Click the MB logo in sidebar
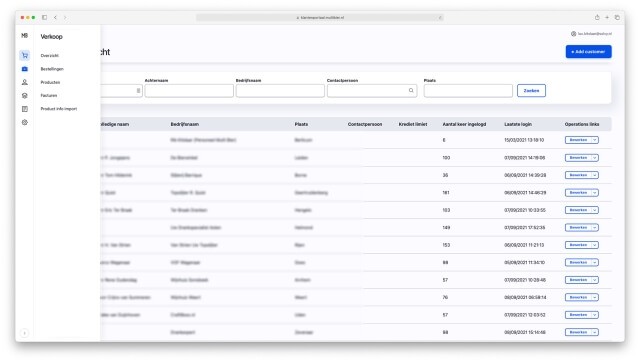Screen dimensions: 640x362 (x=24, y=36)
